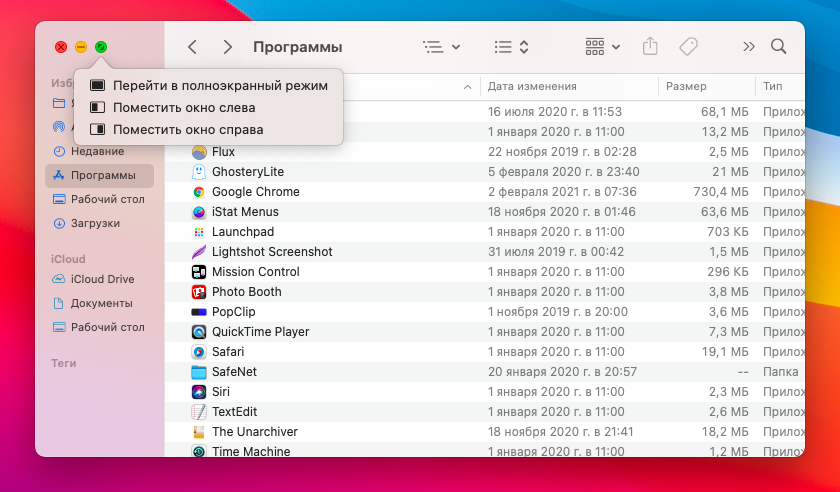Click the Tags toolbar icon
840x492 pixels.
[688, 47]
